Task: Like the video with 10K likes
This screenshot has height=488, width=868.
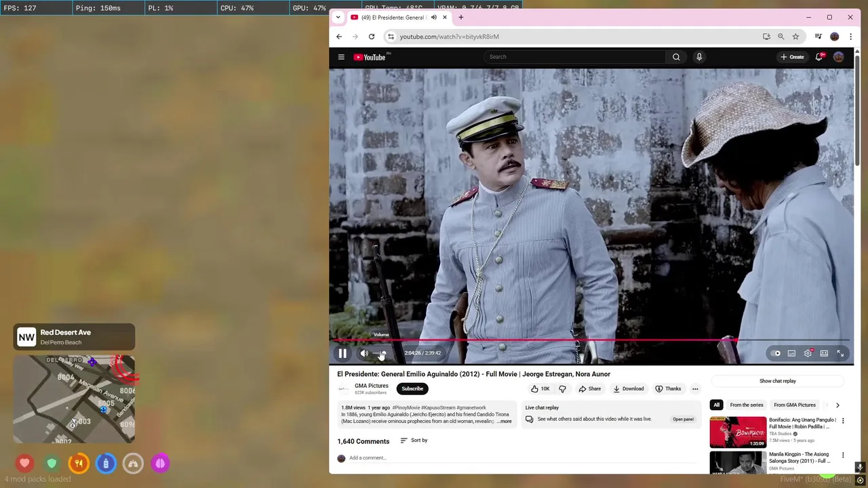Action: click(x=540, y=388)
